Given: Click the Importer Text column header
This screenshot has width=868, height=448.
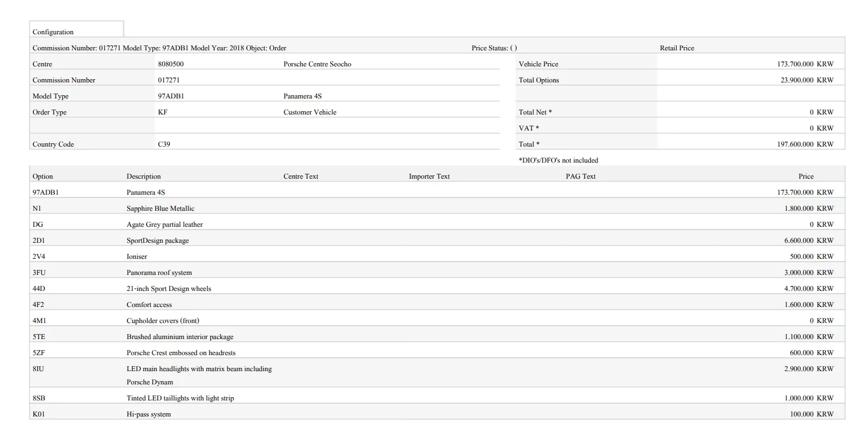Looking at the screenshot, I should pos(429,176).
